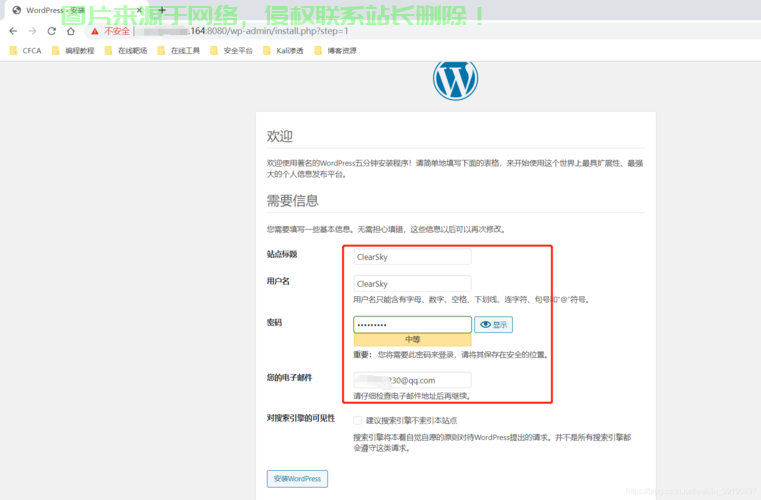Click the 对搜索引擎的可见性 label
The width and height of the screenshot is (761, 500).
[301, 418]
